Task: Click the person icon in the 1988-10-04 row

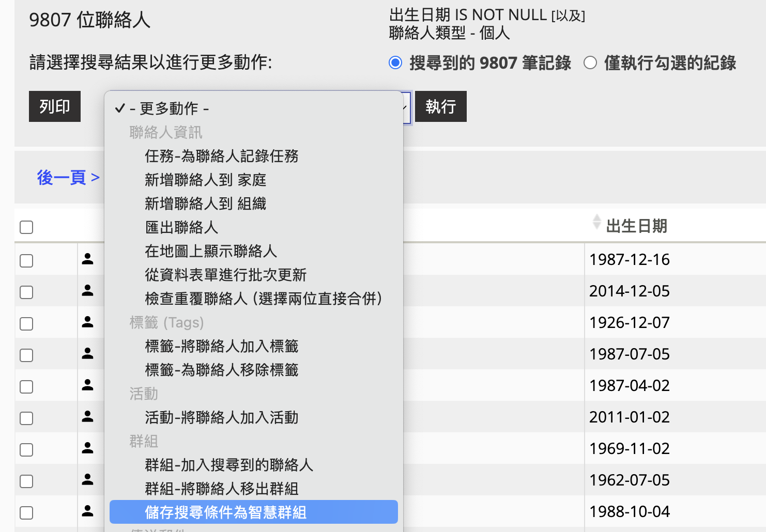Action: tap(88, 511)
